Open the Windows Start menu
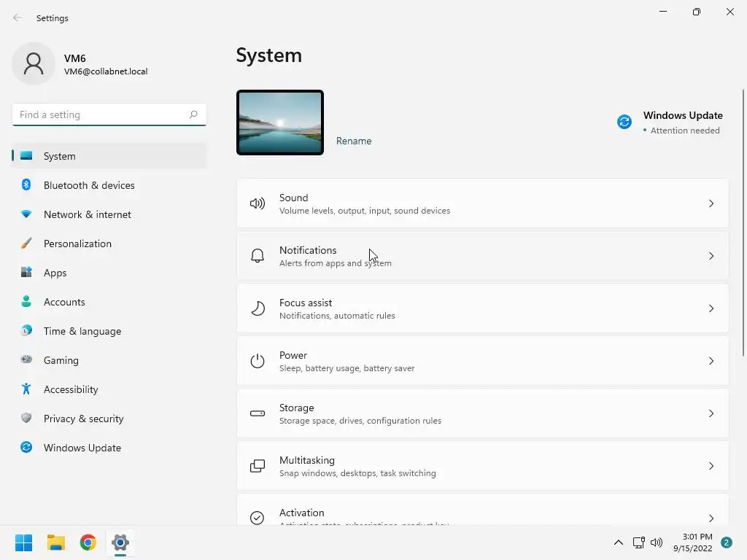 click(x=24, y=542)
